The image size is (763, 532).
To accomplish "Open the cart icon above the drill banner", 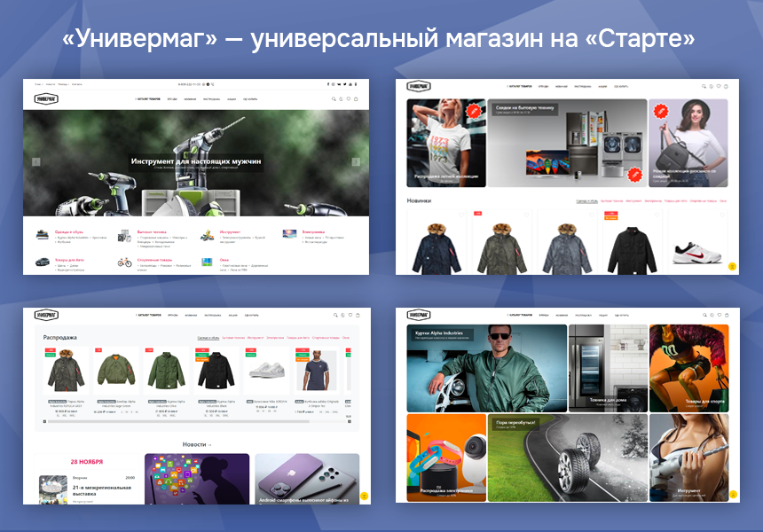I will 356,99.
